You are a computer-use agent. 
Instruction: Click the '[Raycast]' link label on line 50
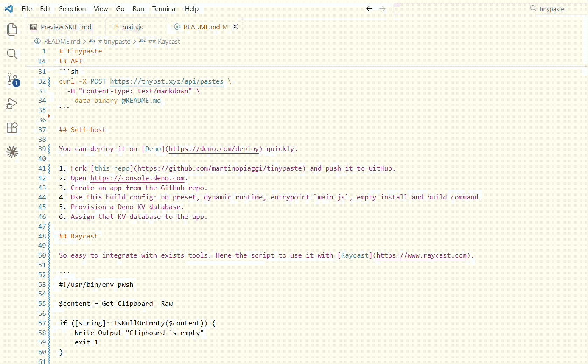[355, 255]
